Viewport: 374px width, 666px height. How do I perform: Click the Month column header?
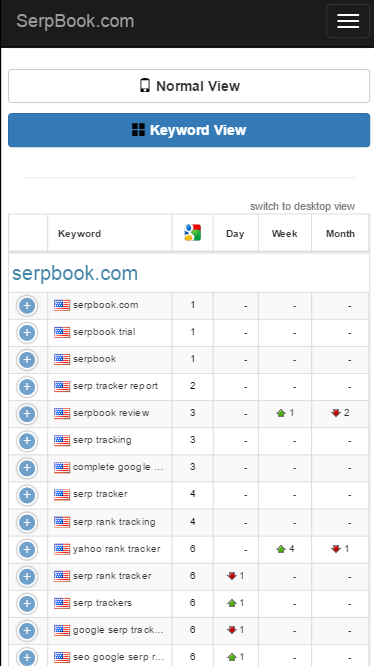[340, 234]
